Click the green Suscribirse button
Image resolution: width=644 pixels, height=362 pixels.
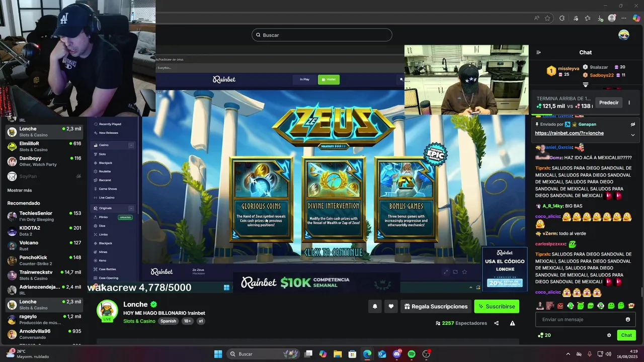click(x=497, y=306)
